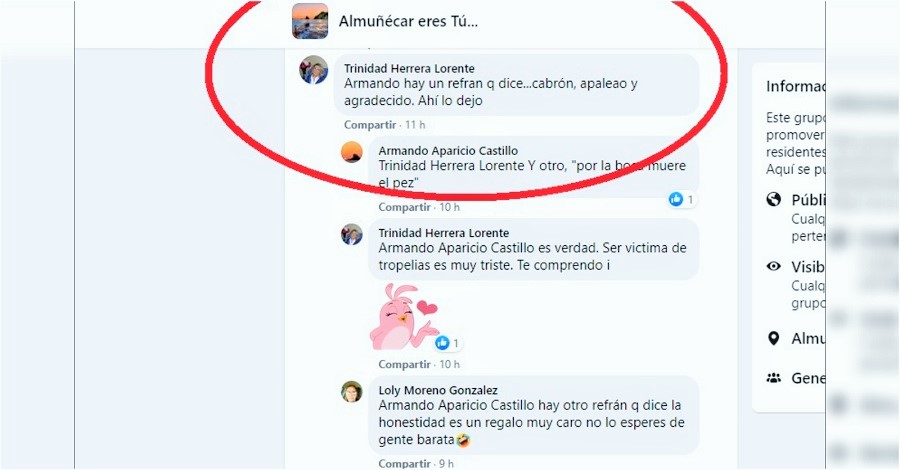Open Trinidad Herrera Lorente name on the top comment
The width and height of the screenshot is (900, 470).
point(409,68)
